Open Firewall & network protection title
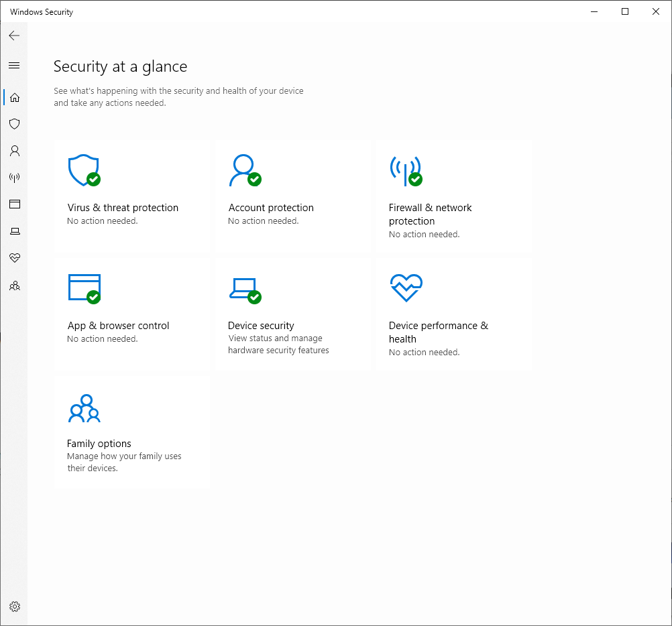The image size is (672, 626). tap(431, 214)
